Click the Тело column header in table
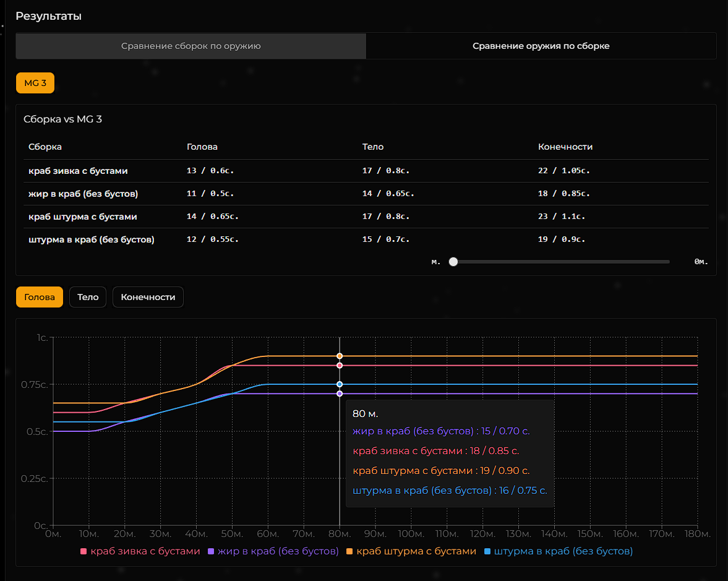Image resolution: width=728 pixels, height=581 pixels. pyautogui.click(x=373, y=147)
